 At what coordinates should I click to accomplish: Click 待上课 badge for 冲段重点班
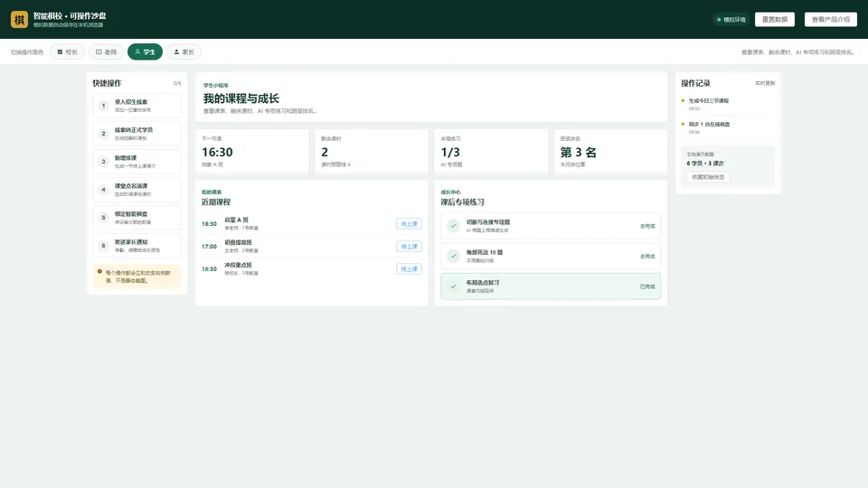coord(409,269)
